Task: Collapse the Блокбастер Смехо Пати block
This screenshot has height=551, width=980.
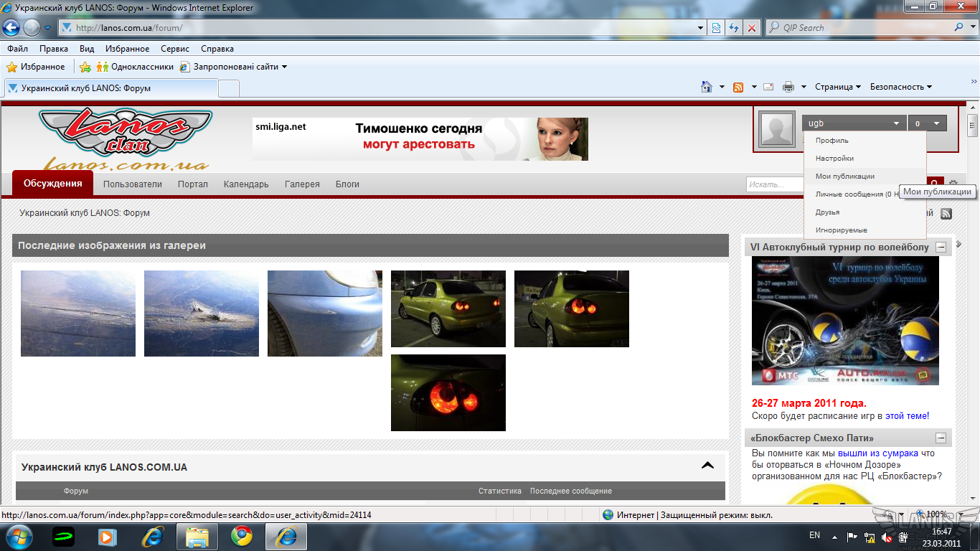Action: tap(941, 438)
